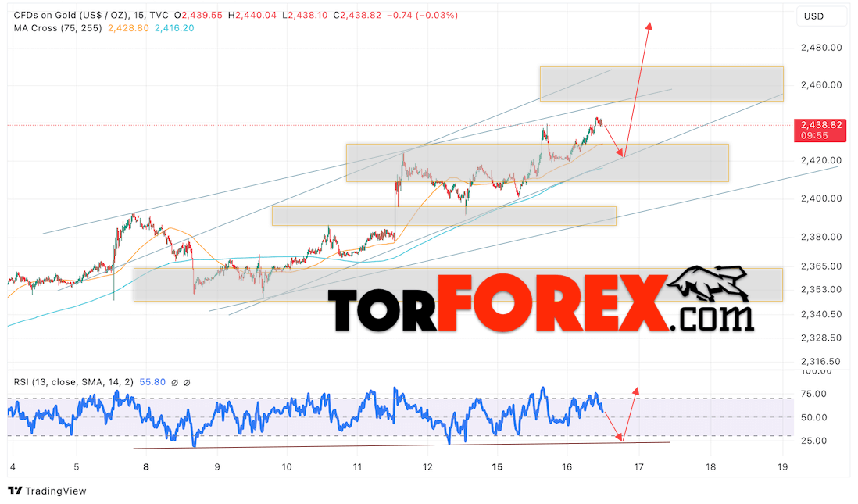The image size is (858, 504).
Task: Click the 2,353.00 price axis label
Action: coord(820,289)
